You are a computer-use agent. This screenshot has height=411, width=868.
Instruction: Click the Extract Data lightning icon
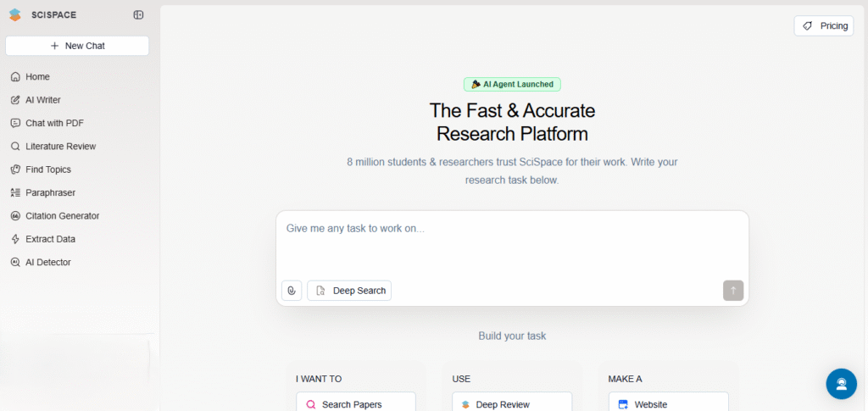tap(15, 240)
